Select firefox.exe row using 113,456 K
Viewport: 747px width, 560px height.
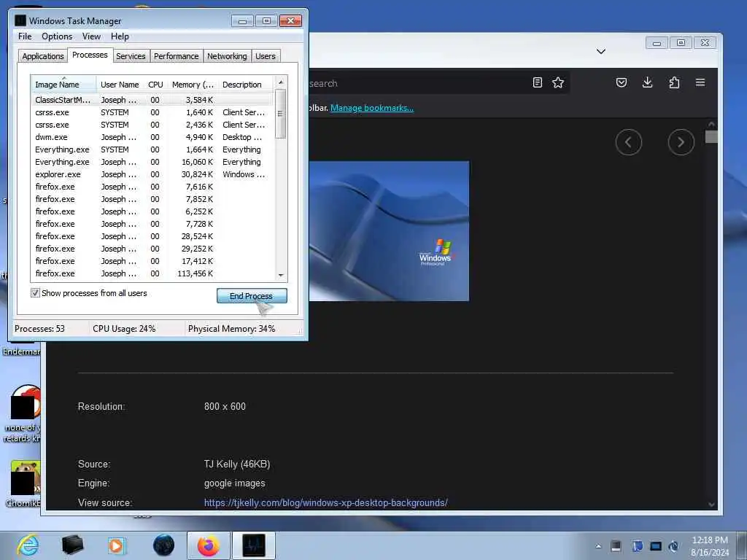tap(152, 273)
